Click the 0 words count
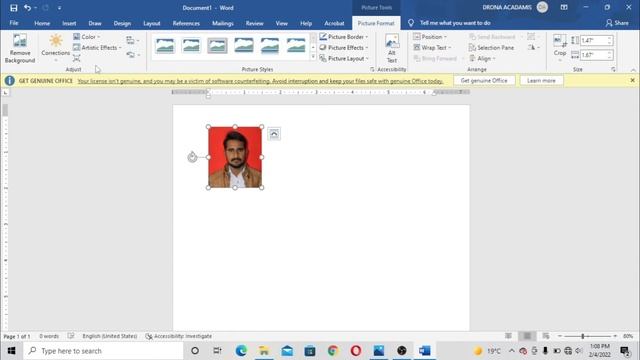This screenshot has height=360, width=640. coord(49,336)
